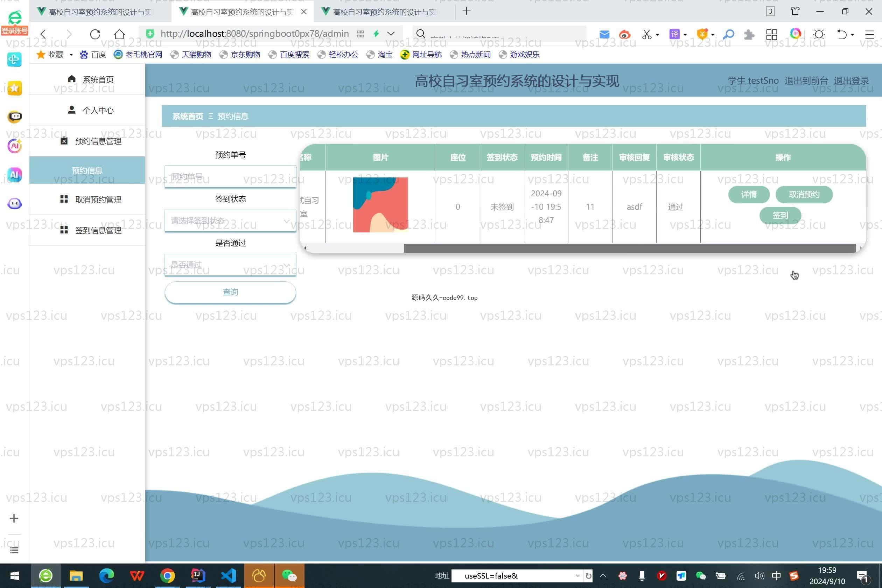Click the browser back arrow icon
This screenshot has height=588, width=882.
point(43,34)
